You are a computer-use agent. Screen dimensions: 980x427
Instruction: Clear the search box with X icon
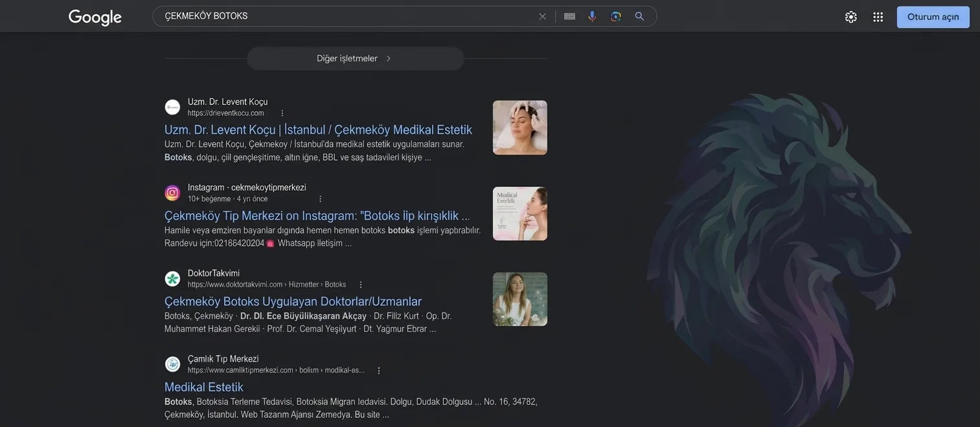[x=542, y=16]
